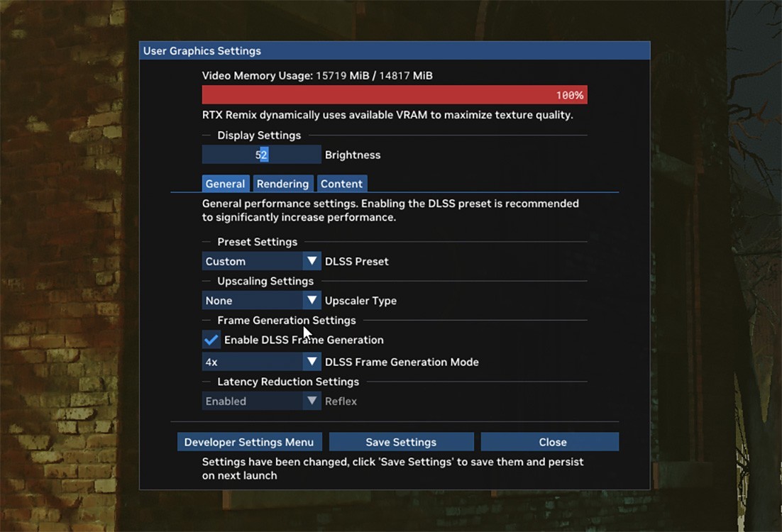782x532 pixels.
Task: Choose the 4x frame generation combo box
Action: (261, 362)
